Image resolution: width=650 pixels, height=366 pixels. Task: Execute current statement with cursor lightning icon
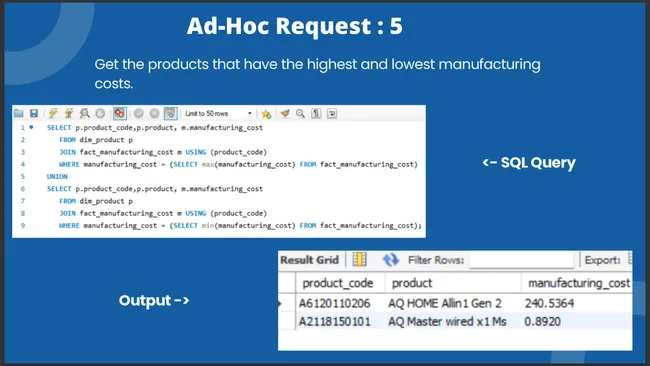coord(69,113)
